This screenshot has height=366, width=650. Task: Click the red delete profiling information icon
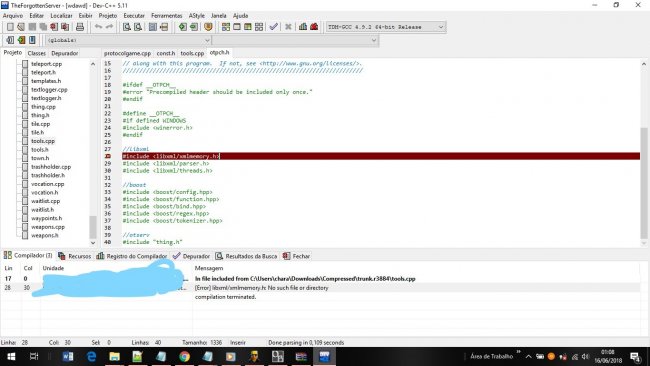click(314, 27)
